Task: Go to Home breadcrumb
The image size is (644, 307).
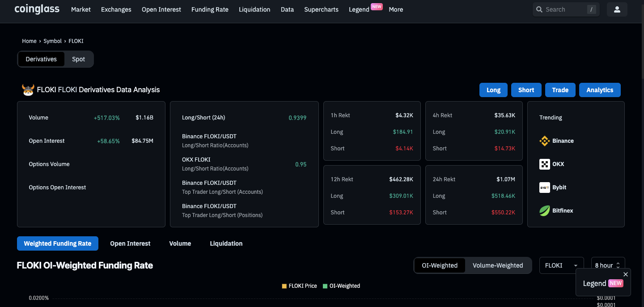Action: (x=29, y=41)
